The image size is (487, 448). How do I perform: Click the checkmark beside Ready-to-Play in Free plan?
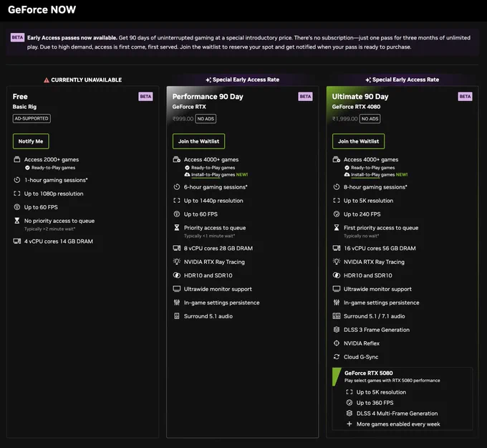tap(27, 168)
